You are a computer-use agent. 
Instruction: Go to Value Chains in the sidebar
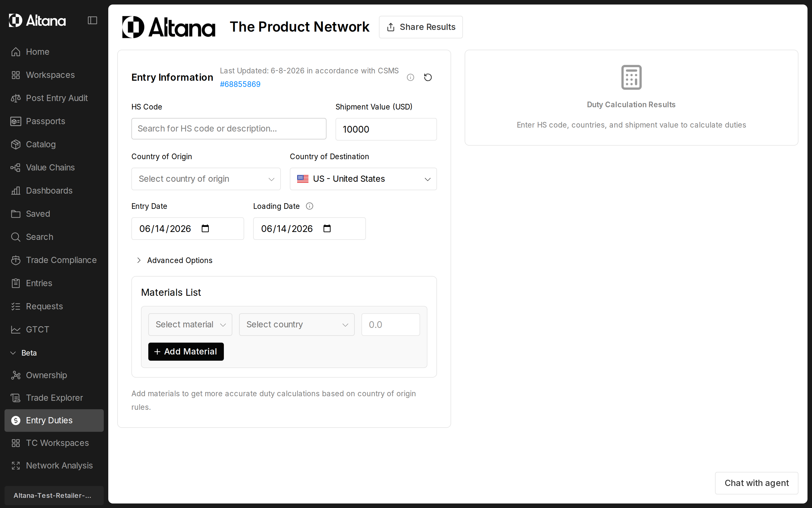click(54, 168)
